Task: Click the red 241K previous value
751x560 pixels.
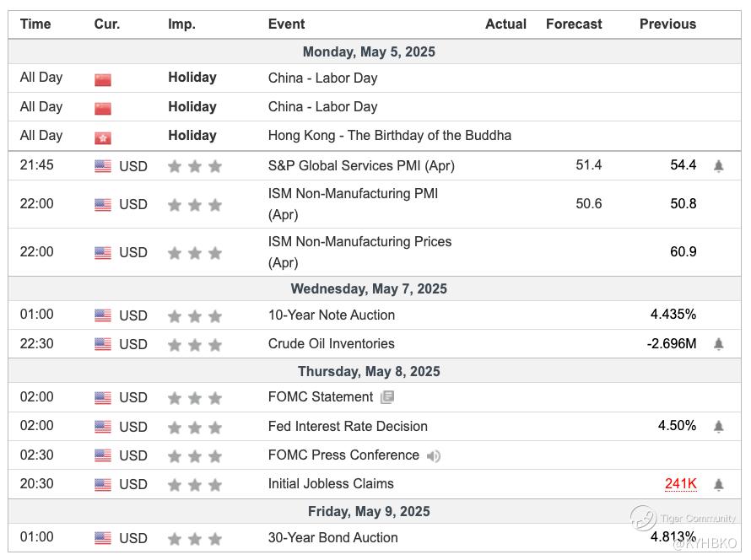Action: pyautogui.click(x=680, y=483)
